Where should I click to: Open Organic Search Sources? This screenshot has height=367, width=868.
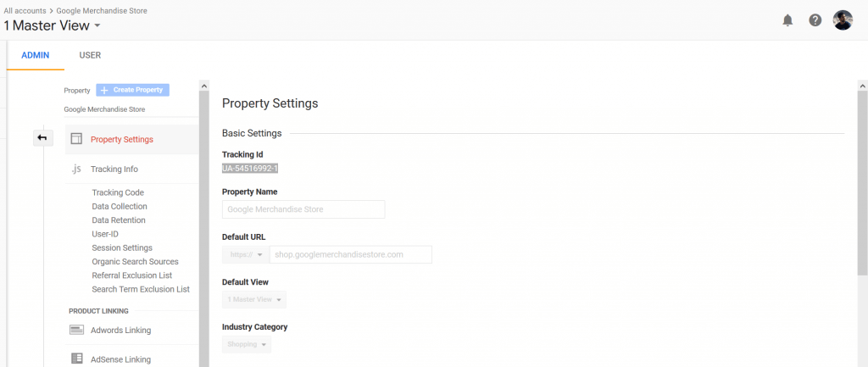135,261
